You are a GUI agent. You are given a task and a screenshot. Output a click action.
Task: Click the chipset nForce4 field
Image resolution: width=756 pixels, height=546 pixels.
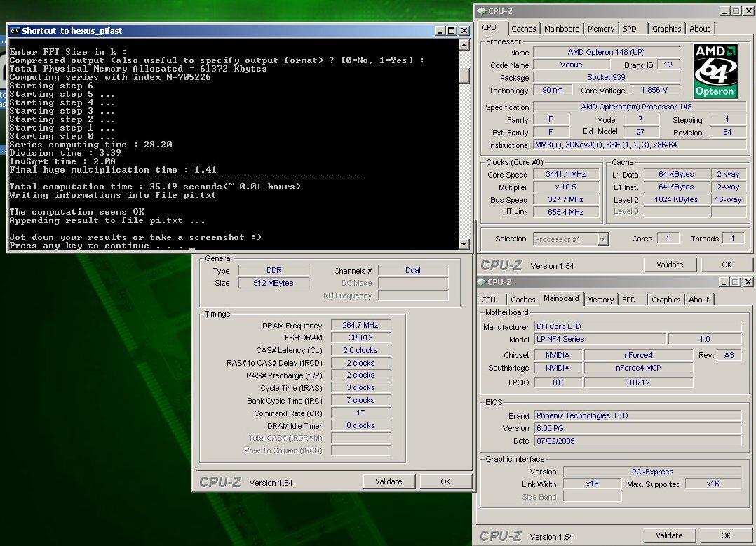pyautogui.click(x=638, y=355)
